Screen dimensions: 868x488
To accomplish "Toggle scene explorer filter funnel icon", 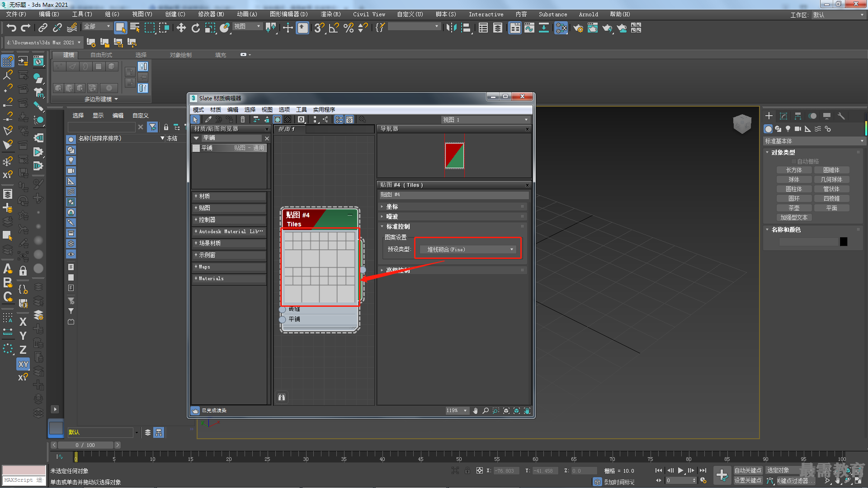I will (x=153, y=127).
